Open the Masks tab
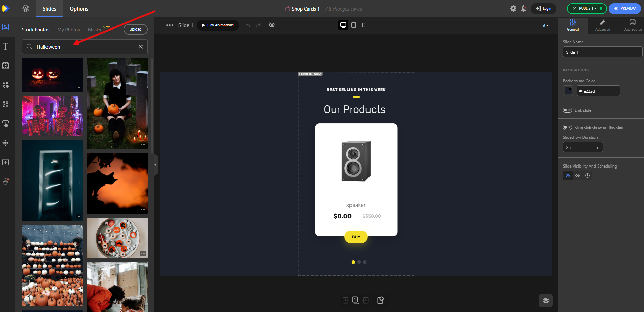The image size is (644, 312). coord(94,30)
